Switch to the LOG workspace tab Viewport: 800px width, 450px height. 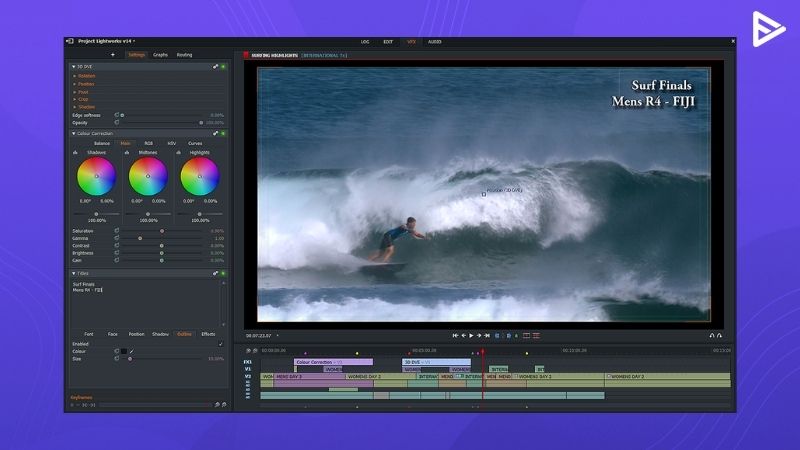(365, 42)
